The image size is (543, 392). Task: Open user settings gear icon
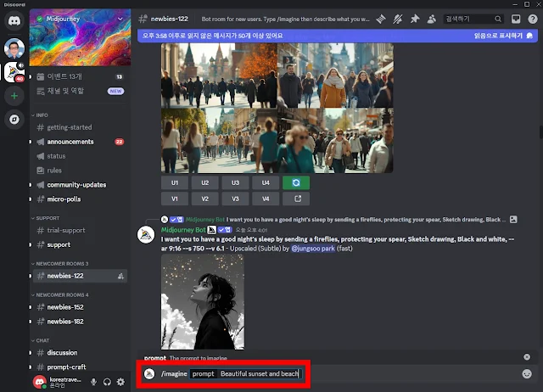click(x=120, y=382)
